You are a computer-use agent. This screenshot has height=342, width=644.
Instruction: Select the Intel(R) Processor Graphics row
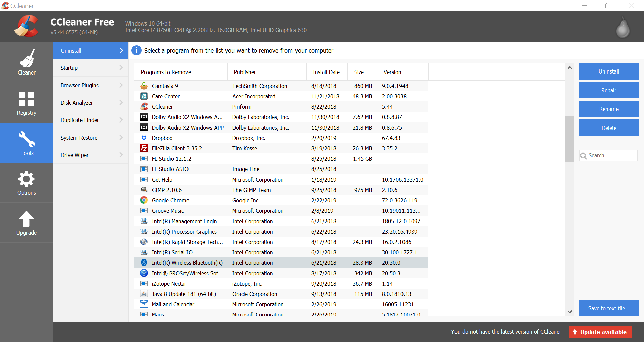281,232
